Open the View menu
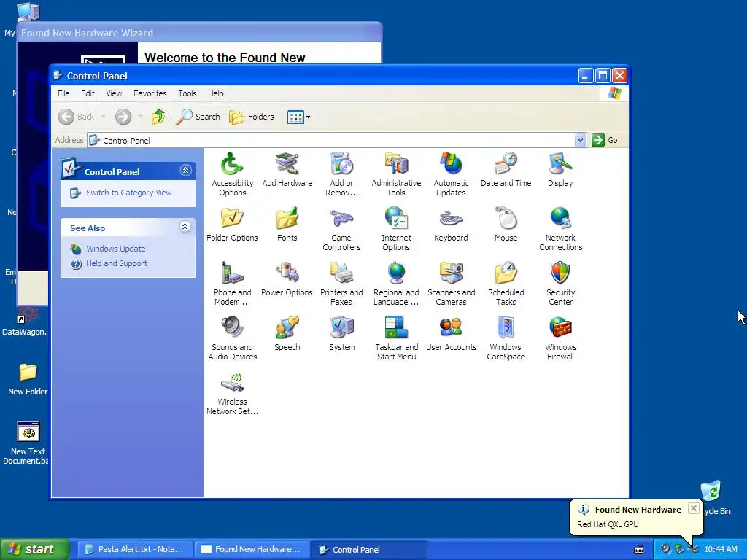This screenshot has width=747, height=560. pyautogui.click(x=114, y=93)
